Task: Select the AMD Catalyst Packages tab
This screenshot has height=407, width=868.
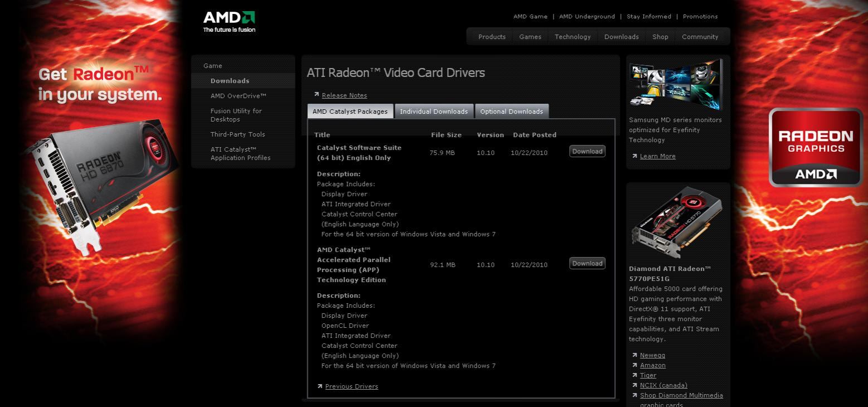Action: tap(350, 112)
